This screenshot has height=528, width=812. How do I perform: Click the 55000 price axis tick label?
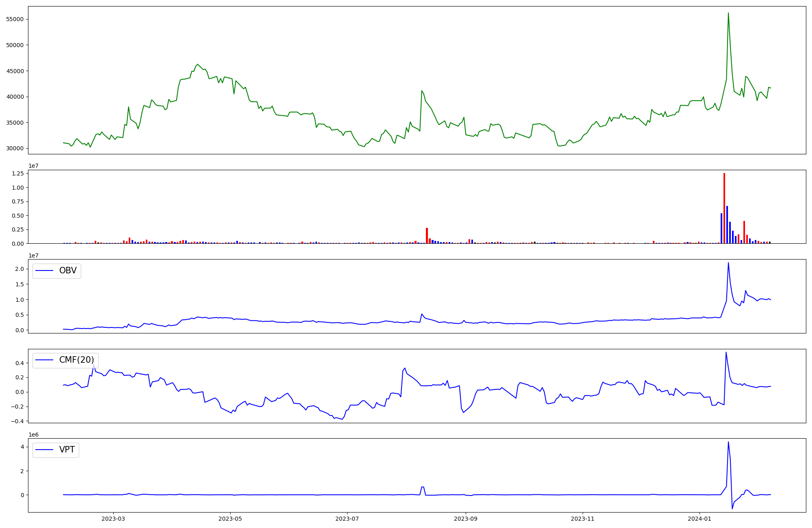(x=15, y=19)
